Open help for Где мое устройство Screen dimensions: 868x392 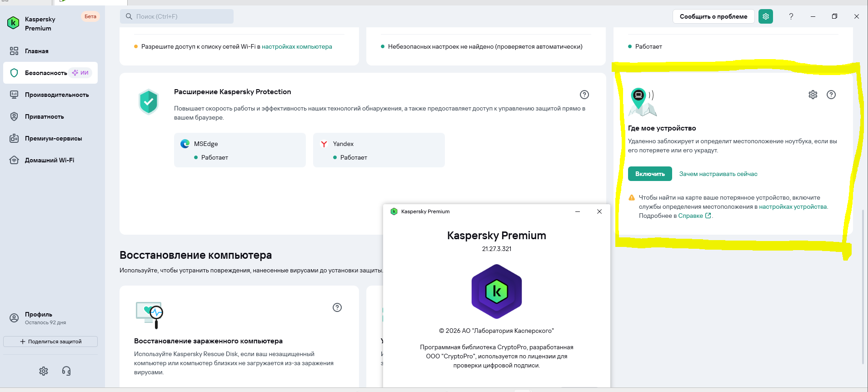(x=831, y=95)
